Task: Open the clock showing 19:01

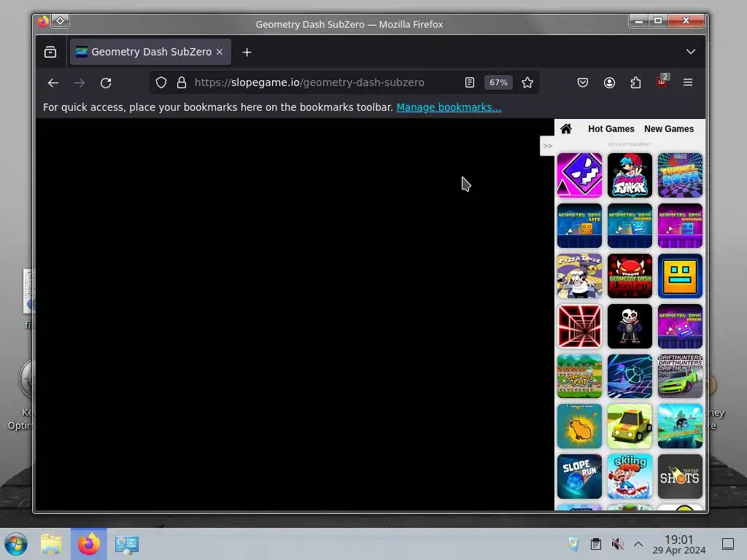Action: point(679,544)
